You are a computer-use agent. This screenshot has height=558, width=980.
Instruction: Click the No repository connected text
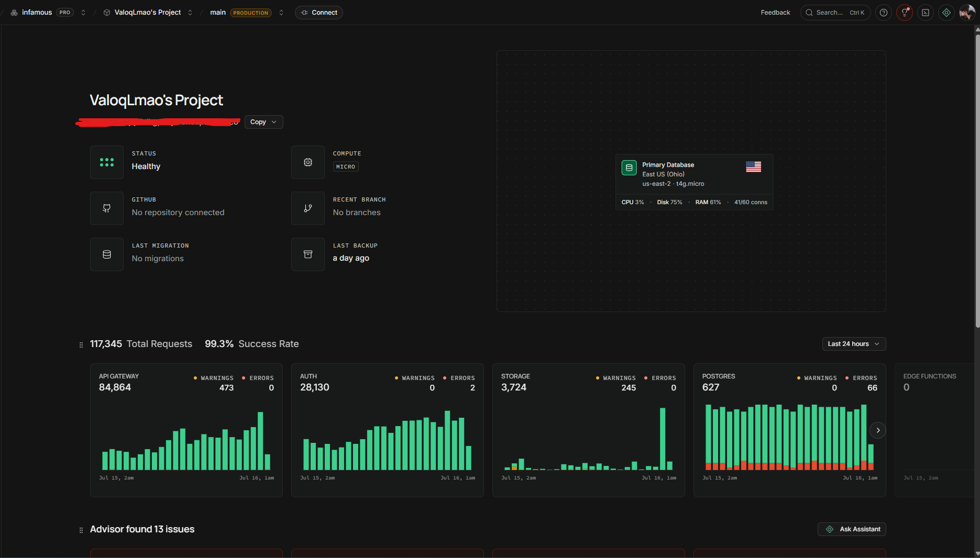178,213
